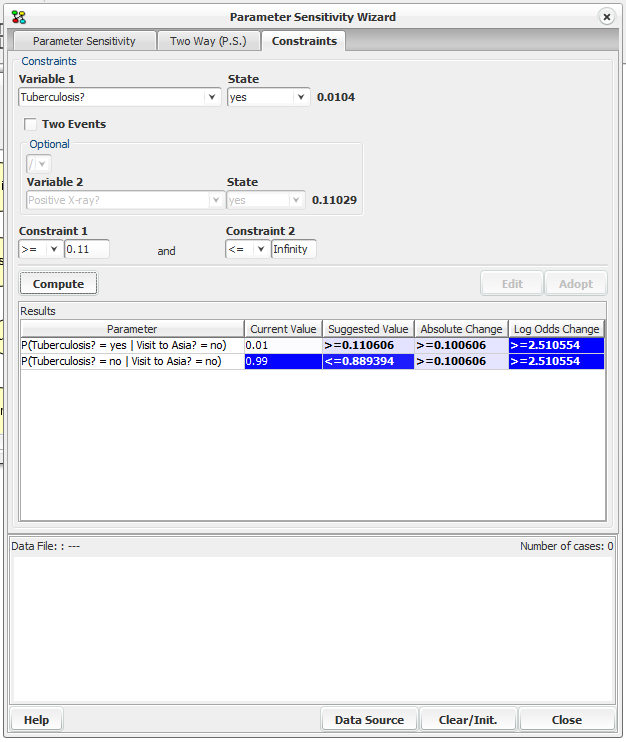Image resolution: width=626 pixels, height=742 pixels.
Task: Switch to the Parameter Sensitivity tab
Action: click(x=84, y=41)
